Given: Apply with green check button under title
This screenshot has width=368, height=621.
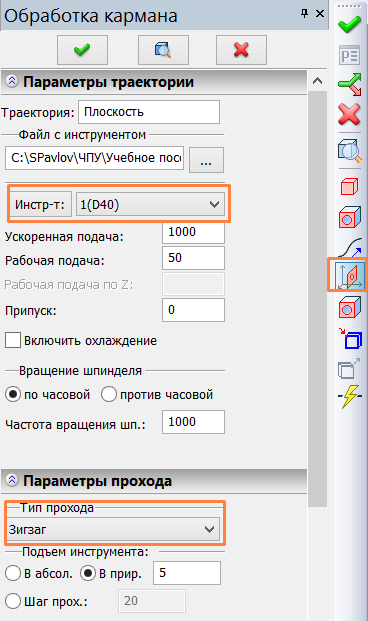Looking at the screenshot, I should point(82,50).
